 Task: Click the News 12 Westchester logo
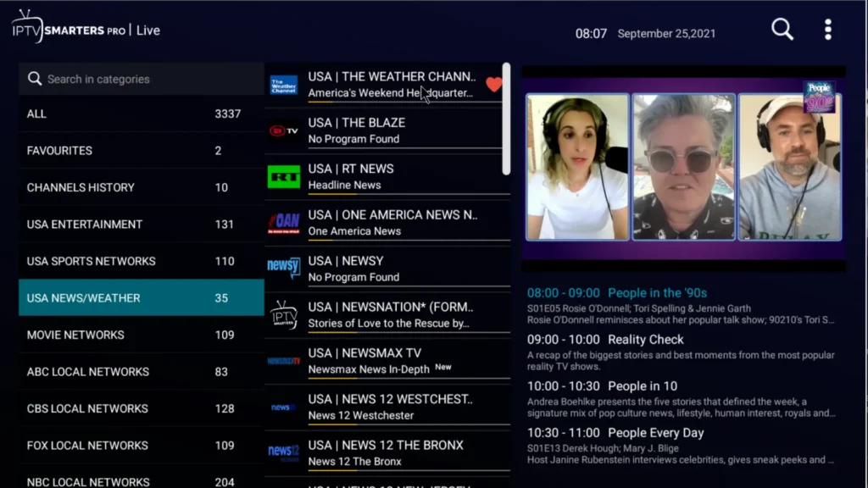click(x=284, y=408)
